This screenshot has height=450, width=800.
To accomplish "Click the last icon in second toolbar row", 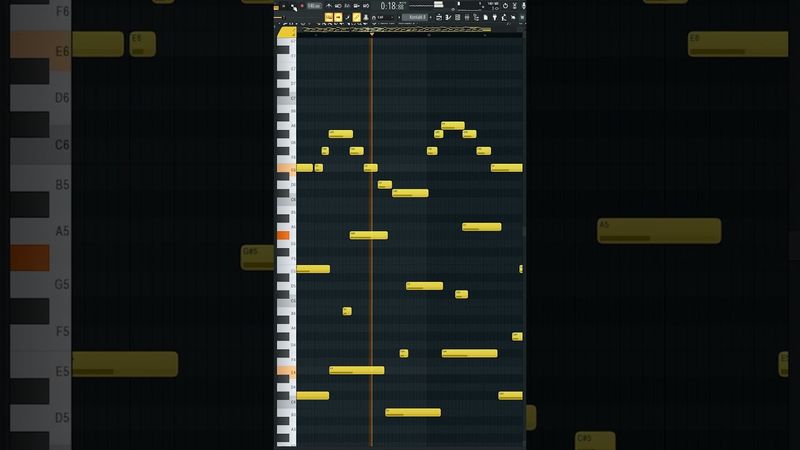I will (522, 17).
